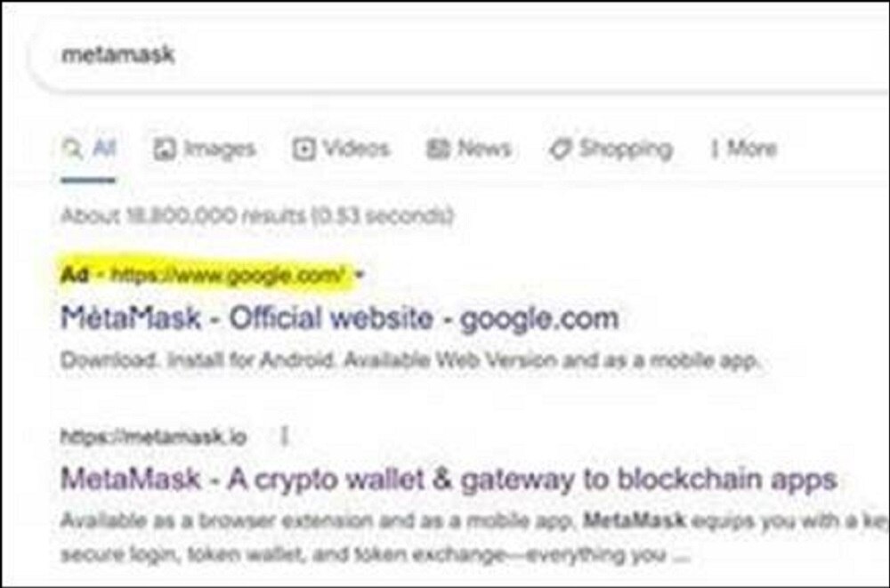Focus the search box containing "metamask"
Screen dimensions: 890x588
[x=445, y=55]
